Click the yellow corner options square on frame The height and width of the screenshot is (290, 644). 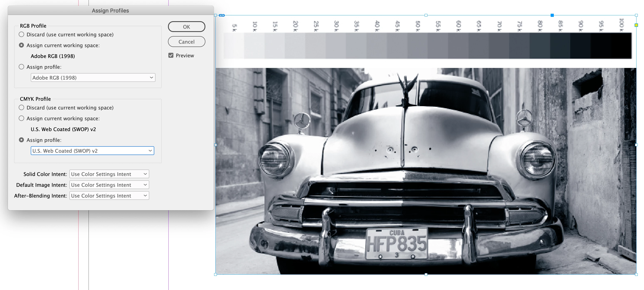pos(636,25)
